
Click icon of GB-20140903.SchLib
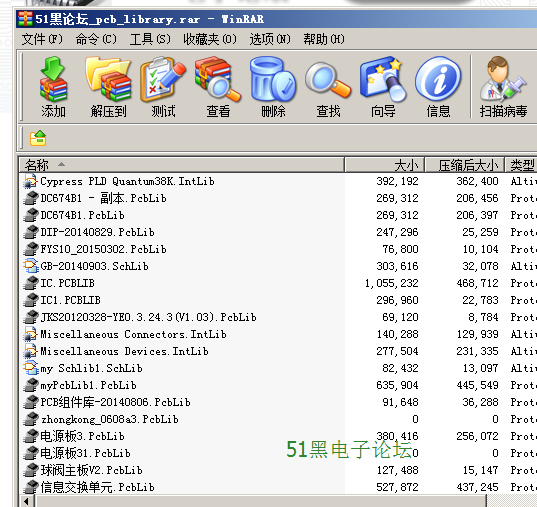tap(30, 266)
